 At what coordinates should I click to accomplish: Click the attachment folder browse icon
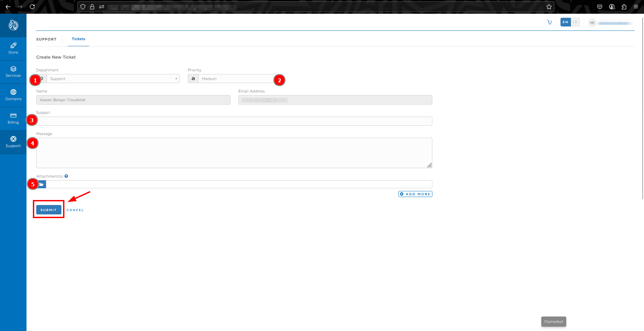pos(42,184)
